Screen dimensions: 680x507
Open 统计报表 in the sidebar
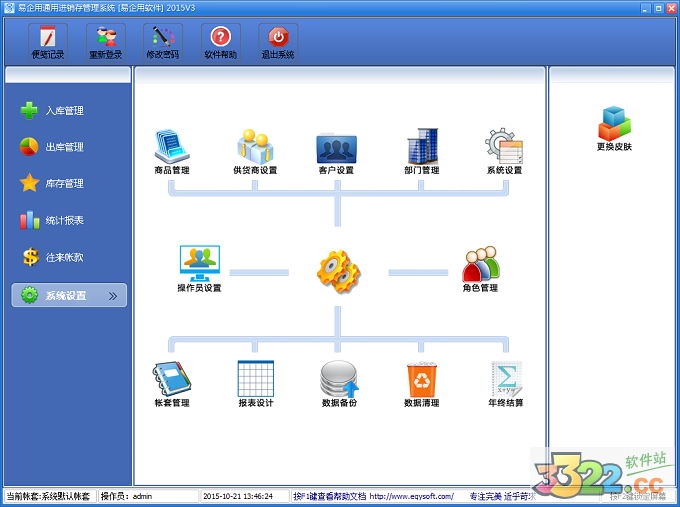coord(52,220)
